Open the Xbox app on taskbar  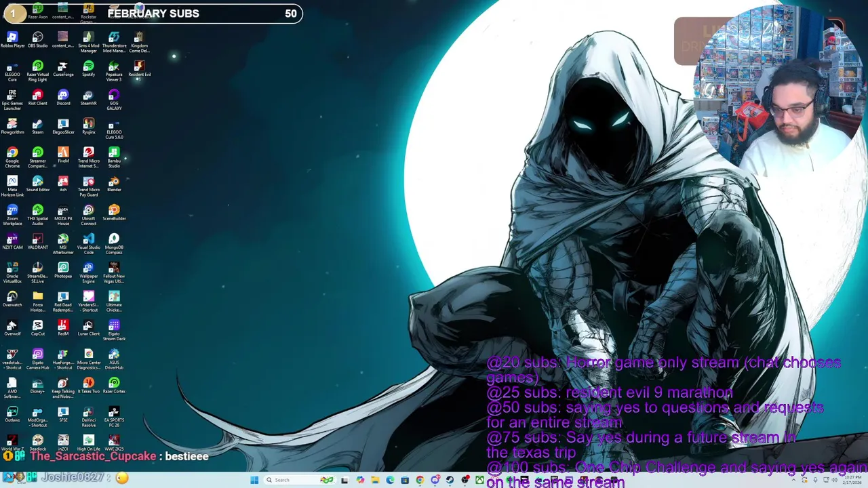pos(480,480)
